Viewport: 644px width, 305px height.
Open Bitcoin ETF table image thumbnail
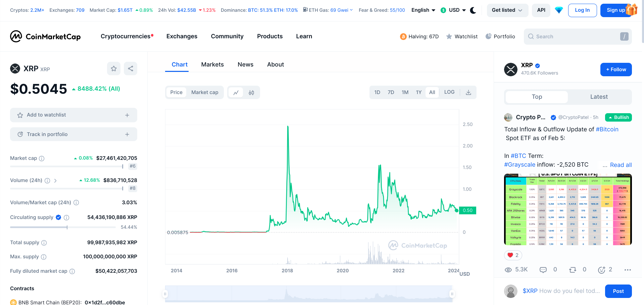click(x=568, y=209)
